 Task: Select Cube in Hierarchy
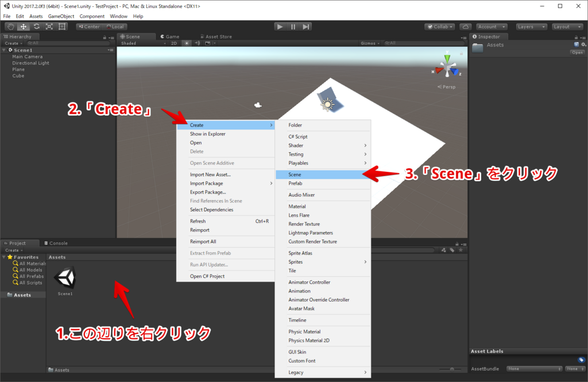click(x=18, y=76)
